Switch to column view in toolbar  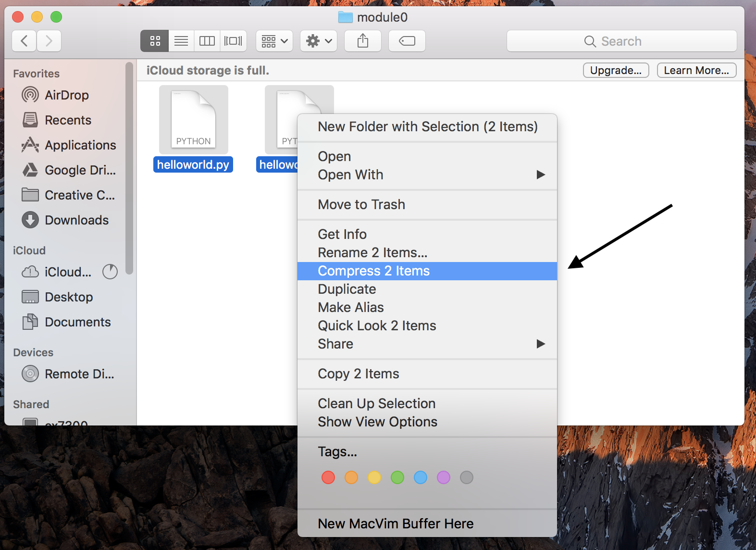[x=207, y=41]
